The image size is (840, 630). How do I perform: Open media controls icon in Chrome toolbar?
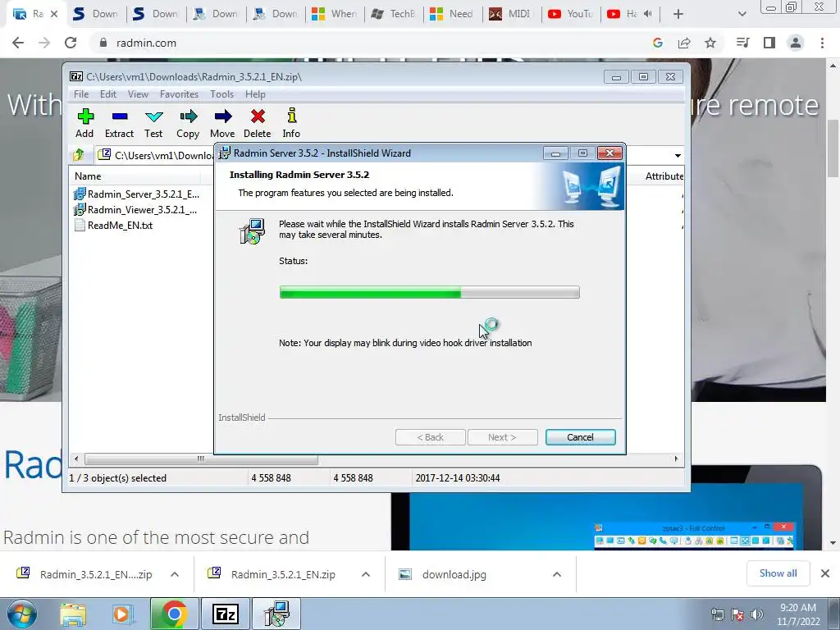[x=742, y=43]
